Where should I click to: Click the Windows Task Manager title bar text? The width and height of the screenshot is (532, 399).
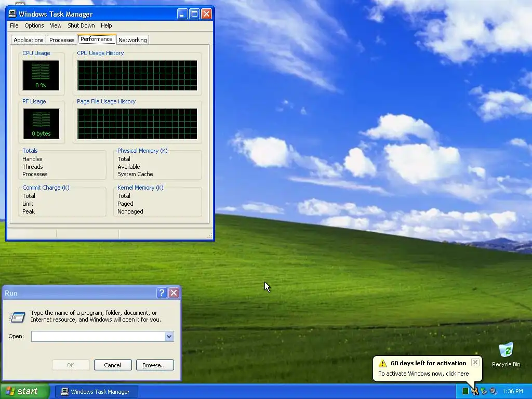[x=55, y=14]
